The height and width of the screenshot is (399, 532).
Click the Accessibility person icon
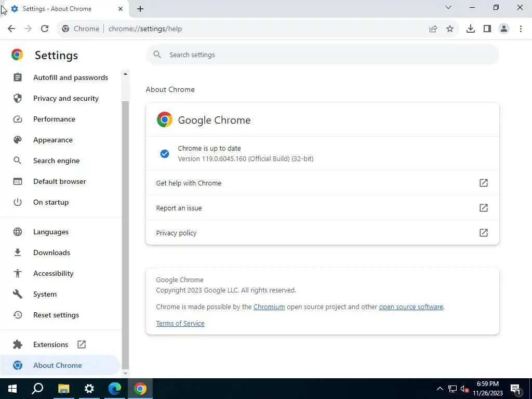click(x=18, y=273)
